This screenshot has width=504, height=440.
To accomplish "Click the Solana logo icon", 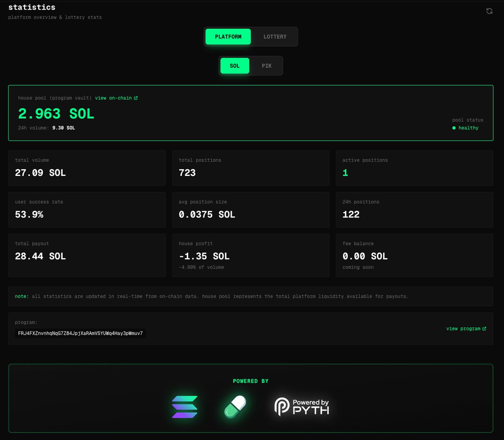I will [x=185, y=407].
